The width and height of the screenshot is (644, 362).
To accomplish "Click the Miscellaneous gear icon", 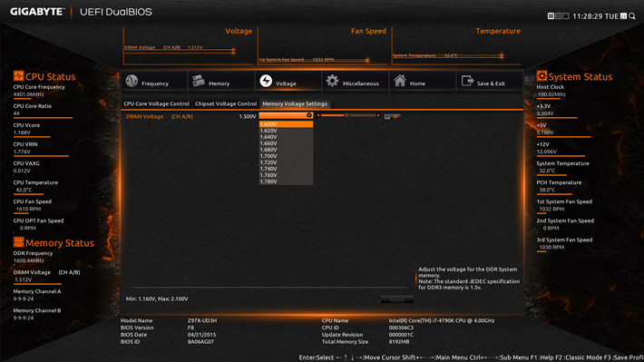I will 332,81.
